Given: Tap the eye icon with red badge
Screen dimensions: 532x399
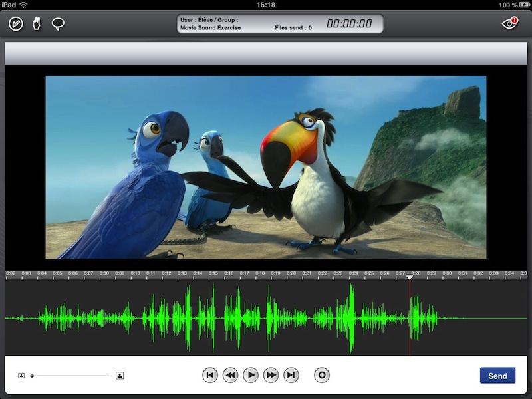Looking at the screenshot, I should point(509,23).
